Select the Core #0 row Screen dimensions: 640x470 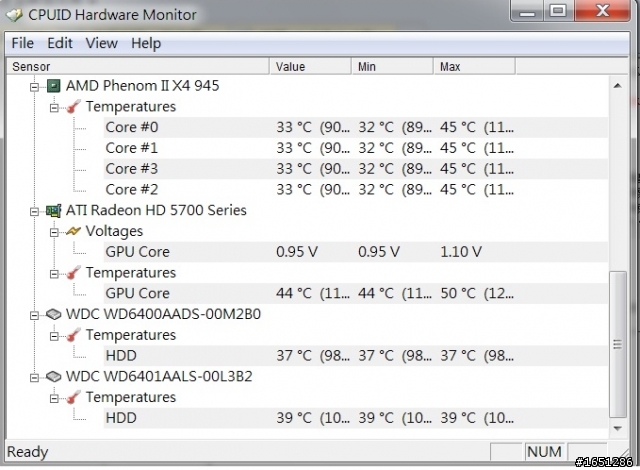point(356,127)
